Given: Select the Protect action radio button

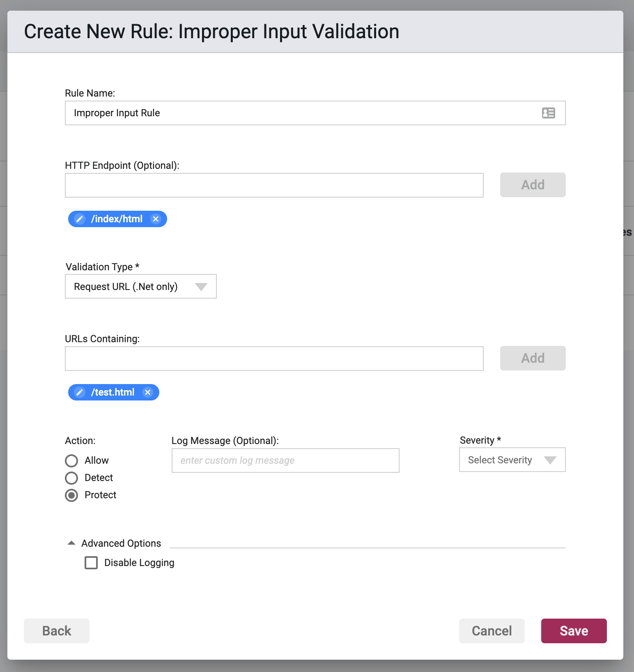Looking at the screenshot, I should (71, 495).
